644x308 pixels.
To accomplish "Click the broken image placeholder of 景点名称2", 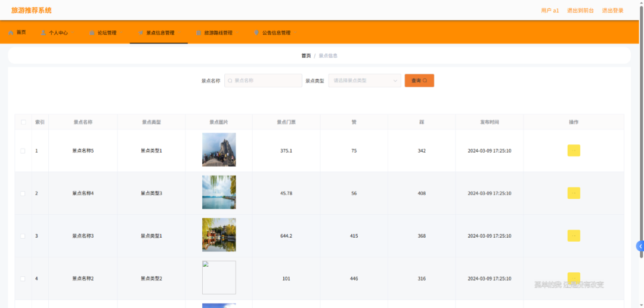I will click(x=219, y=278).
